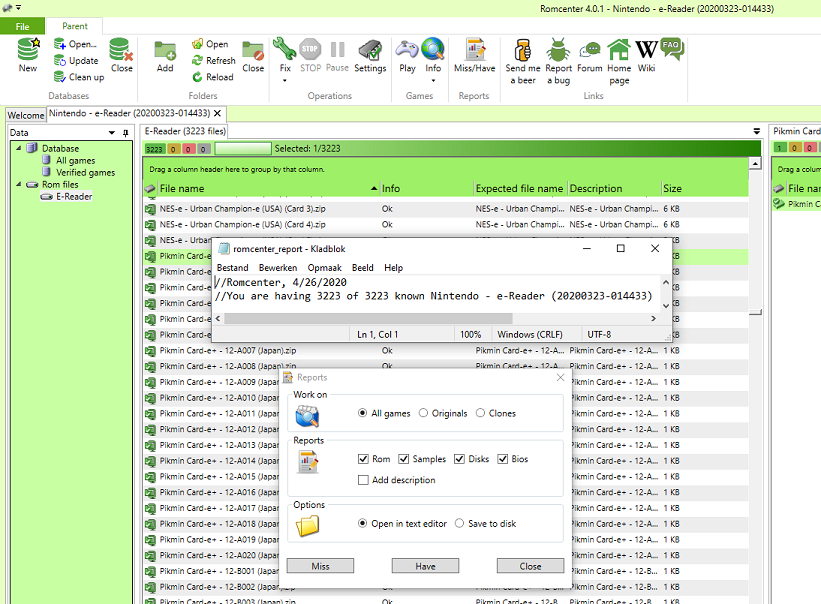The image size is (821, 604).
Task: Run Clean up on databases
Action: (79, 77)
